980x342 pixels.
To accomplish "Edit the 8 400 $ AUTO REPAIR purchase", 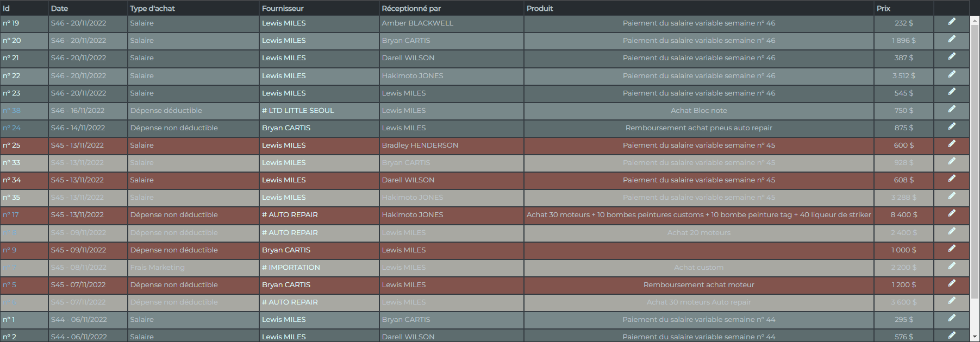I will point(952,213).
